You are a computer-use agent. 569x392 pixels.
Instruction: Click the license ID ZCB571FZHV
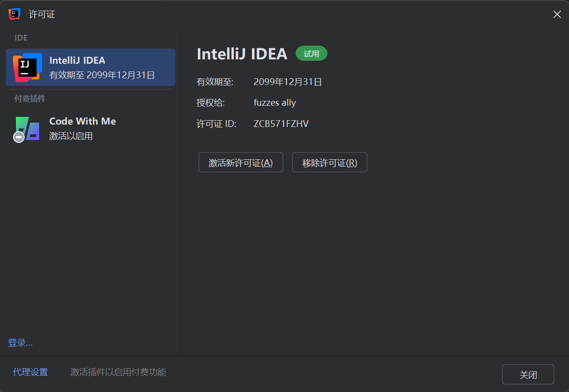[281, 124]
